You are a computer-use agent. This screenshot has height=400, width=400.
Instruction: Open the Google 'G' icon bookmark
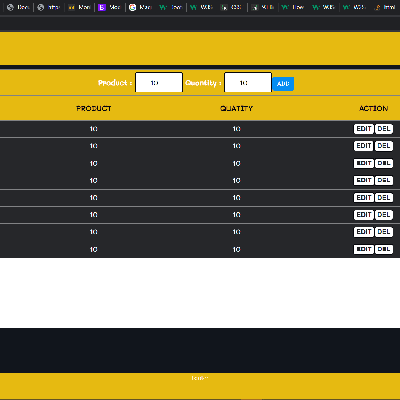(140, 7)
